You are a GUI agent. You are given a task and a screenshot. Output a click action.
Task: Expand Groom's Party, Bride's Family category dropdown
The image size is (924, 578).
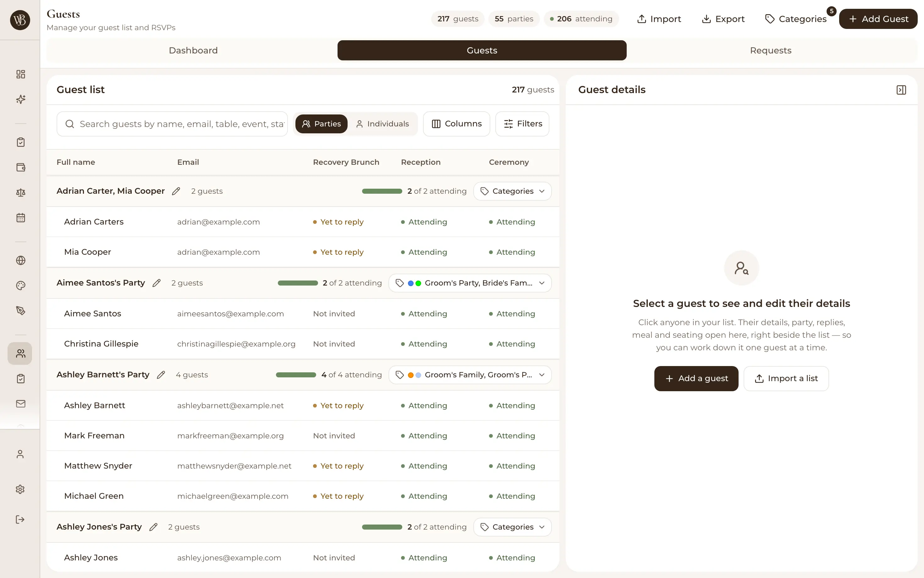click(470, 283)
